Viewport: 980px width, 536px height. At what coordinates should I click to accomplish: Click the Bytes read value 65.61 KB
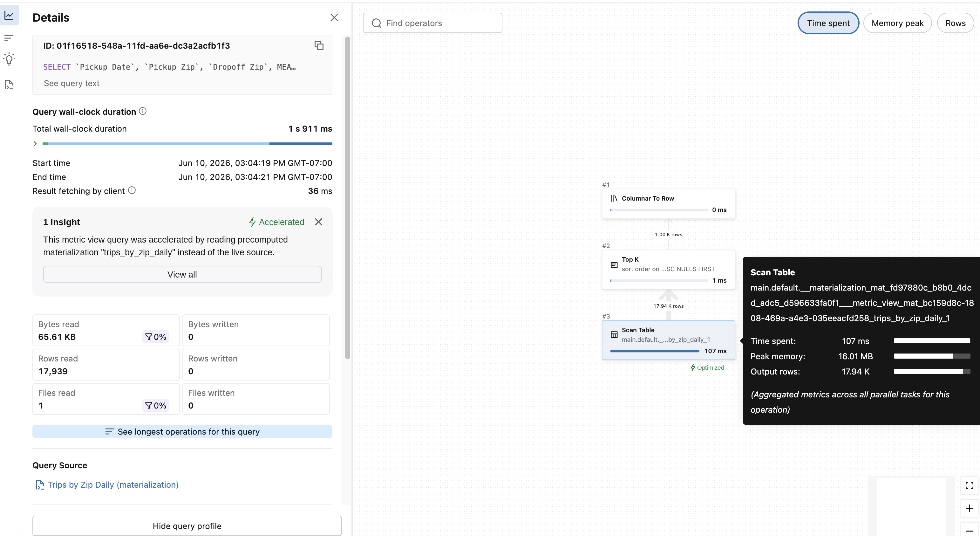click(x=57, y=337)
